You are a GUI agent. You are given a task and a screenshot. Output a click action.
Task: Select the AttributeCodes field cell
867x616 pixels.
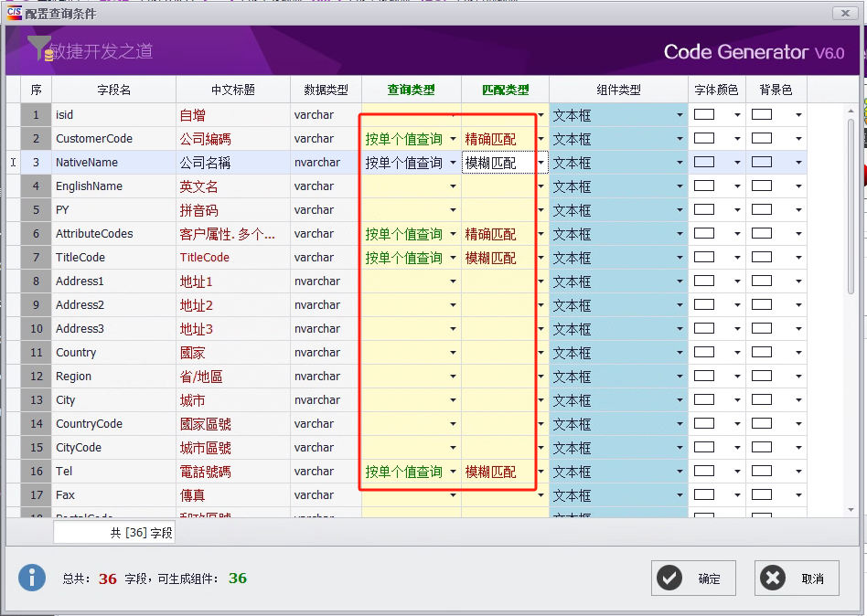[114, 234]
